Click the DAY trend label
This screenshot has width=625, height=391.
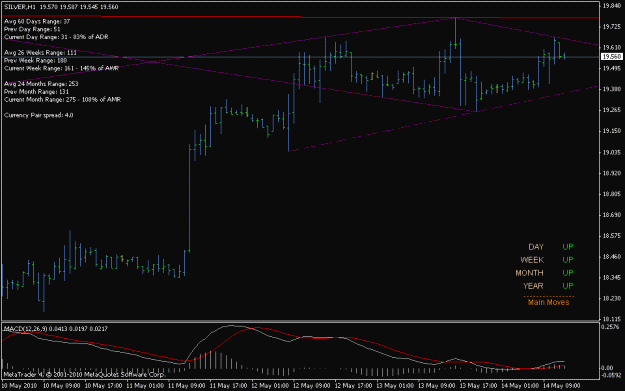pyautogui.click(x=536, y=247)
